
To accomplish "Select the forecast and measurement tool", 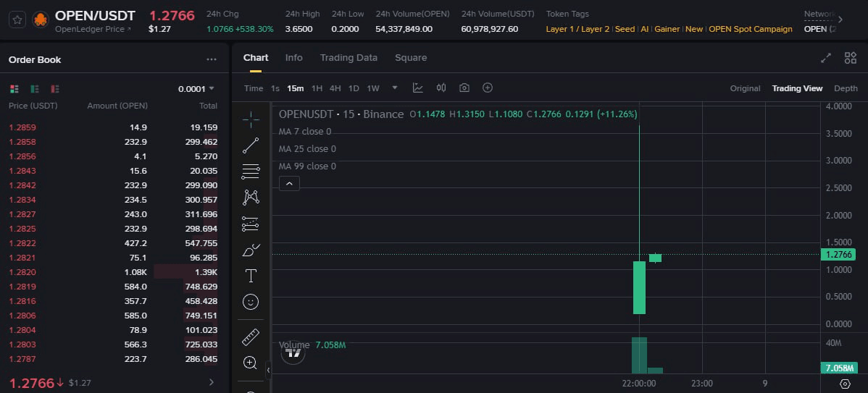I will coord(251,224).
